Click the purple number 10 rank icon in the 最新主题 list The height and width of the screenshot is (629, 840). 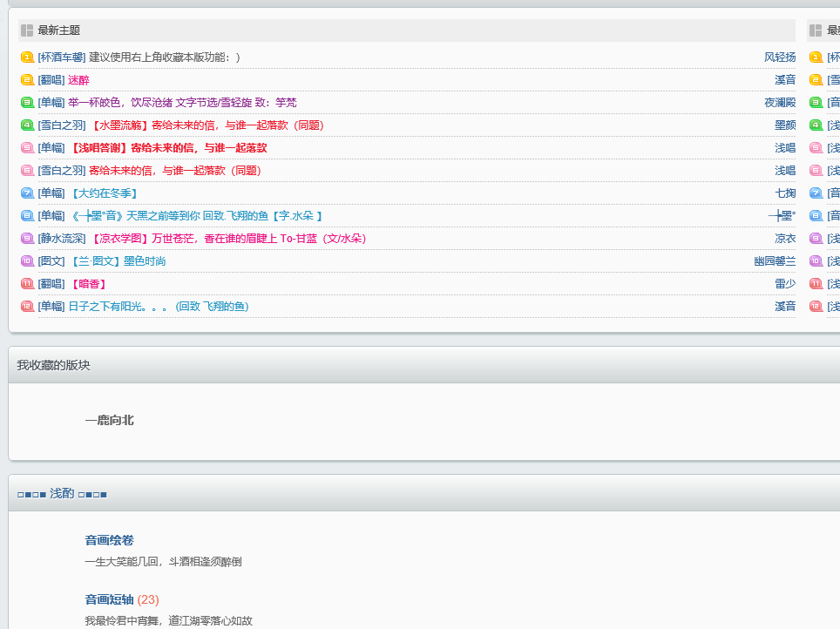[27, 261]
